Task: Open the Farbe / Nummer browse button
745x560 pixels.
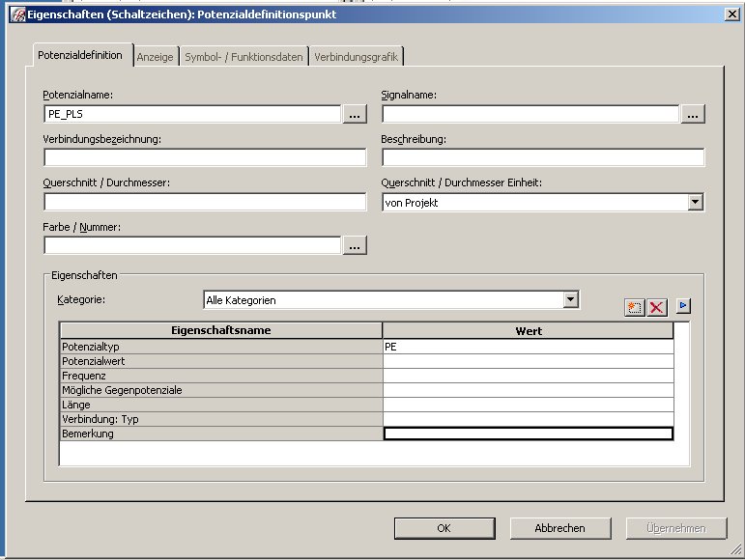Action: (355, 246)
